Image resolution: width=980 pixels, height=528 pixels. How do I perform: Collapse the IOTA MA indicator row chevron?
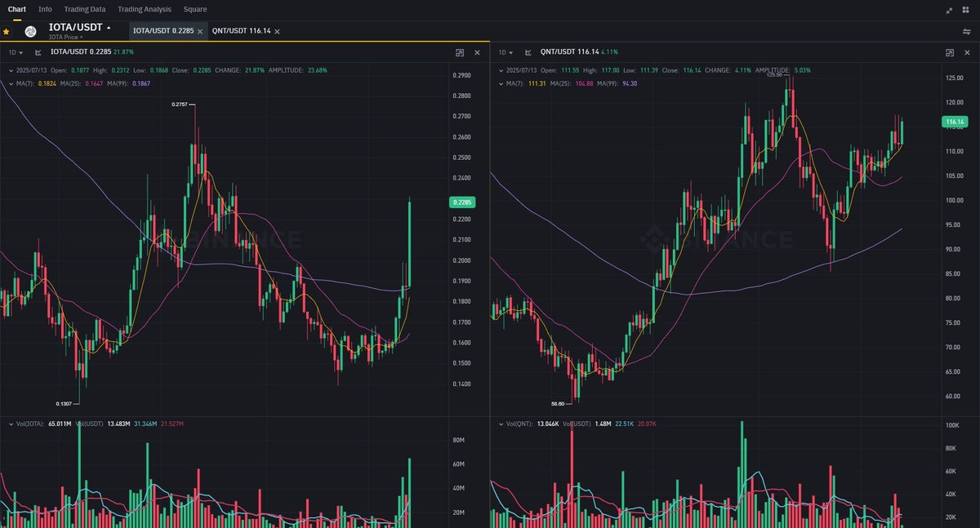[x=10, y=83]
